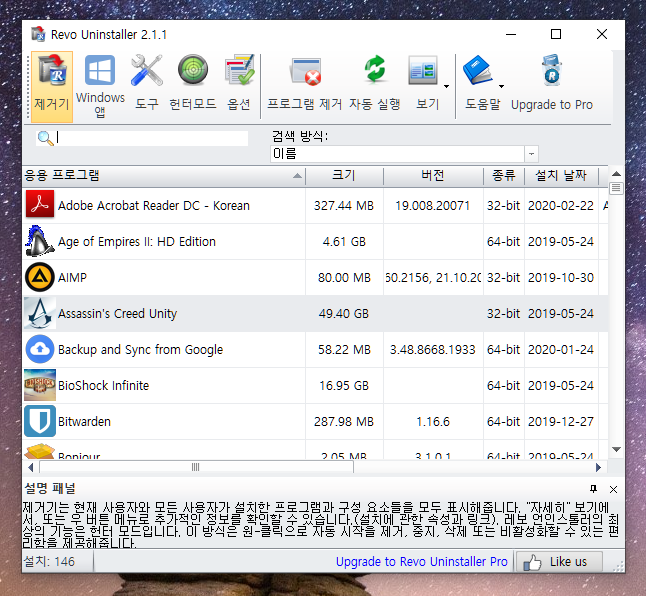Click the Backup and Sync cloud icon
Image resolution: width=646 pixels, height=596 pixels.
[40, 349]
